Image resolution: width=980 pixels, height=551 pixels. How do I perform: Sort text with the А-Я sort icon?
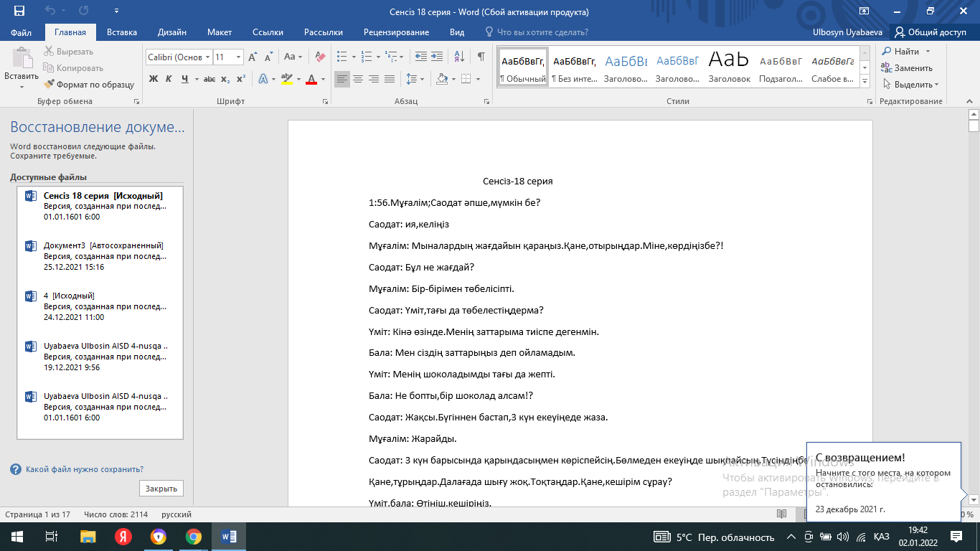(x=458, y=57)
